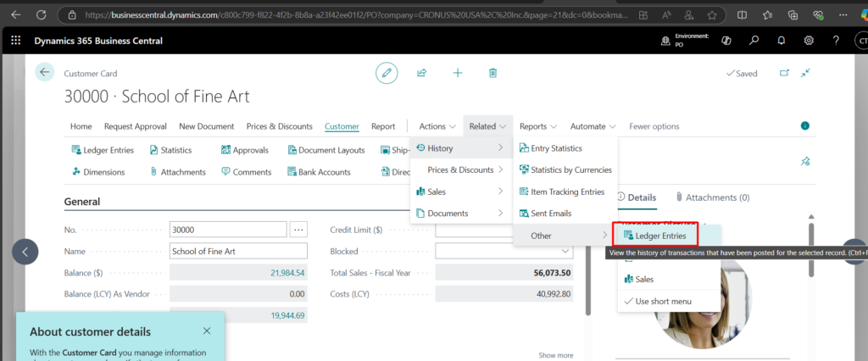Click the plus icon to add new customer

coord(458,74)
